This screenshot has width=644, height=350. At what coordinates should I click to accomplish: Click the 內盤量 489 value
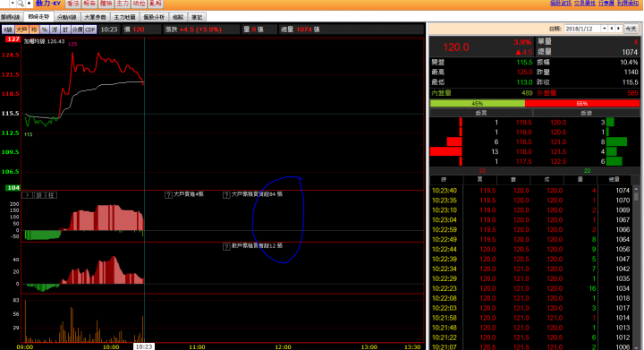(x=527, y=93)
